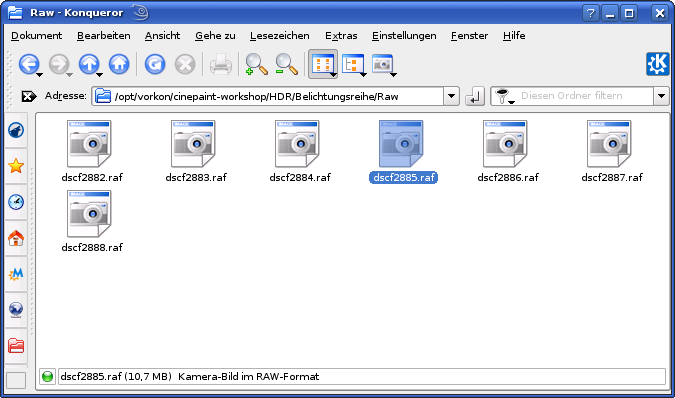Open Home Folder house in sidebar

pos(16,238)
